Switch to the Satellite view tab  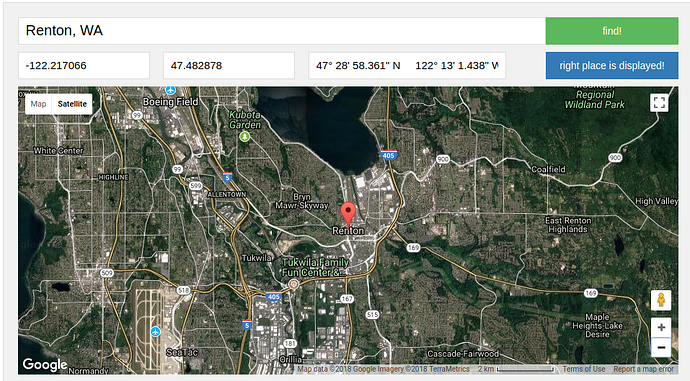pyautogui.click(x=72, y=104)
